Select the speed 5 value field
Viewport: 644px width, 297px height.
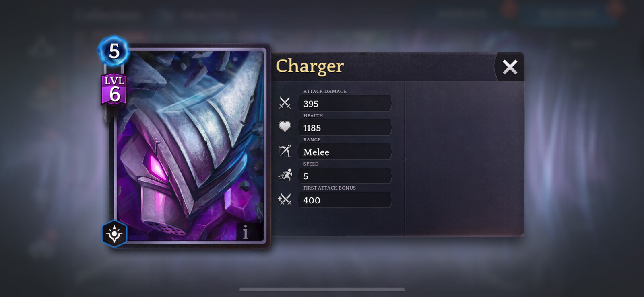point(345,176)
